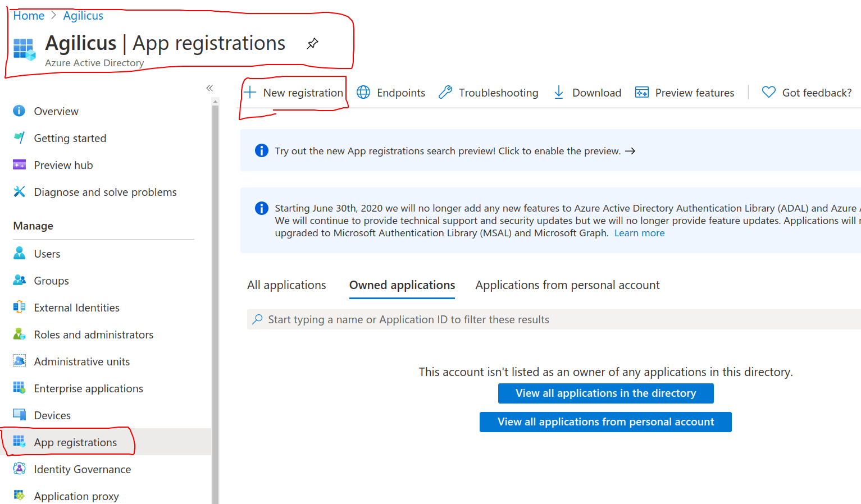Open Preview features in the toolbar
Viewport: 861px width, 504px height.
(x=685, y=93)
